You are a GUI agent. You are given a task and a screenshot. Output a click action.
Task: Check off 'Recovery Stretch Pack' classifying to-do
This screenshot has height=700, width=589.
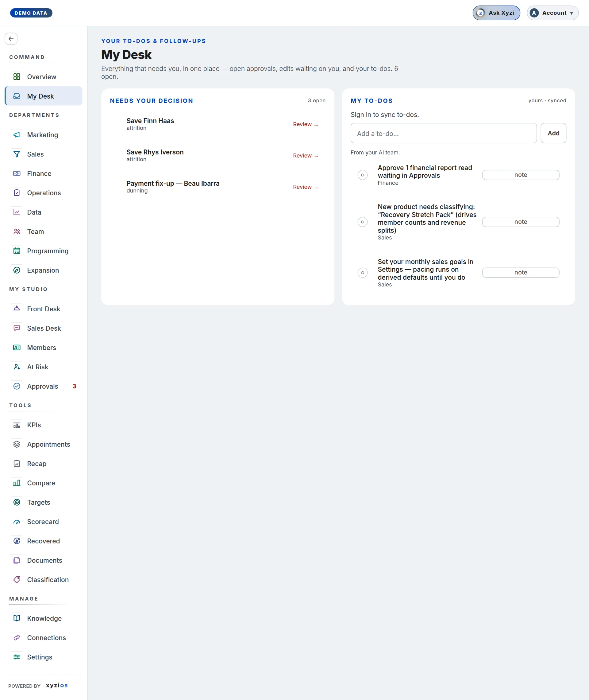(363, 222)
